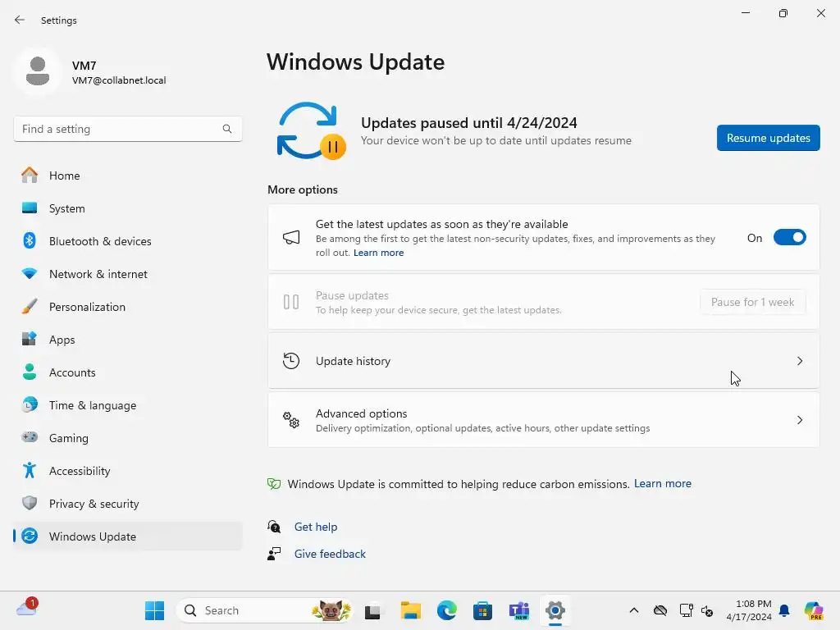Click the notification bell in system tray

click(x=784, y=610)
